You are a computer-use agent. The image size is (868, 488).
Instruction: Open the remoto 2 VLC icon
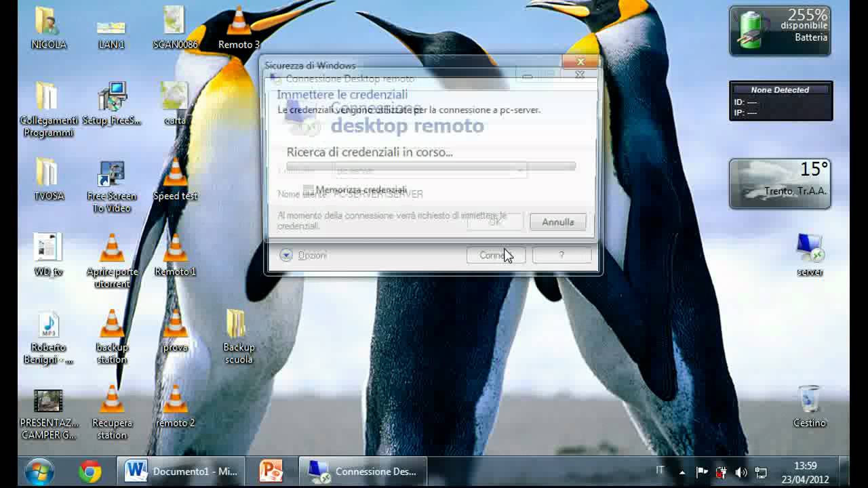175,407
